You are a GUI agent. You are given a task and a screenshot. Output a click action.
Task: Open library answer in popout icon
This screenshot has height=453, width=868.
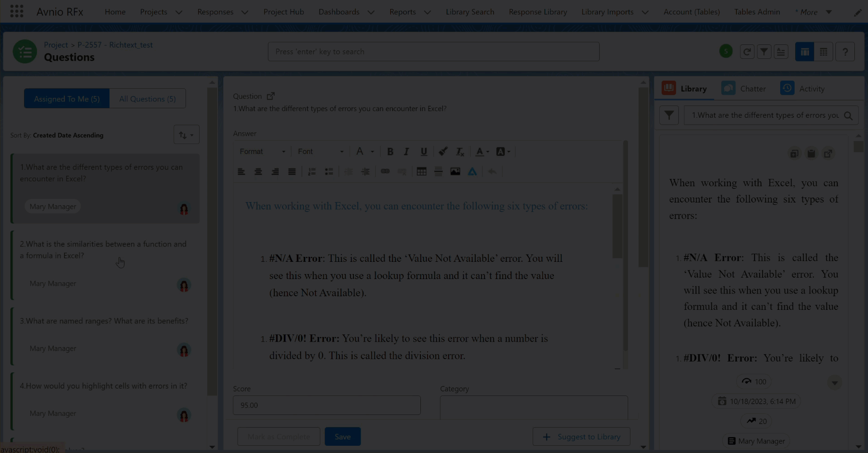click(x=828, y=154)
